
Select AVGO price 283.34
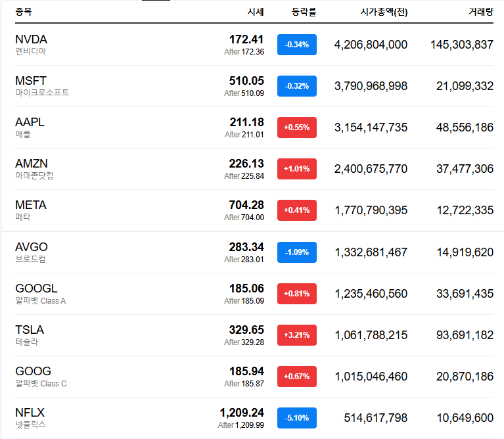(x=246, y=247)
